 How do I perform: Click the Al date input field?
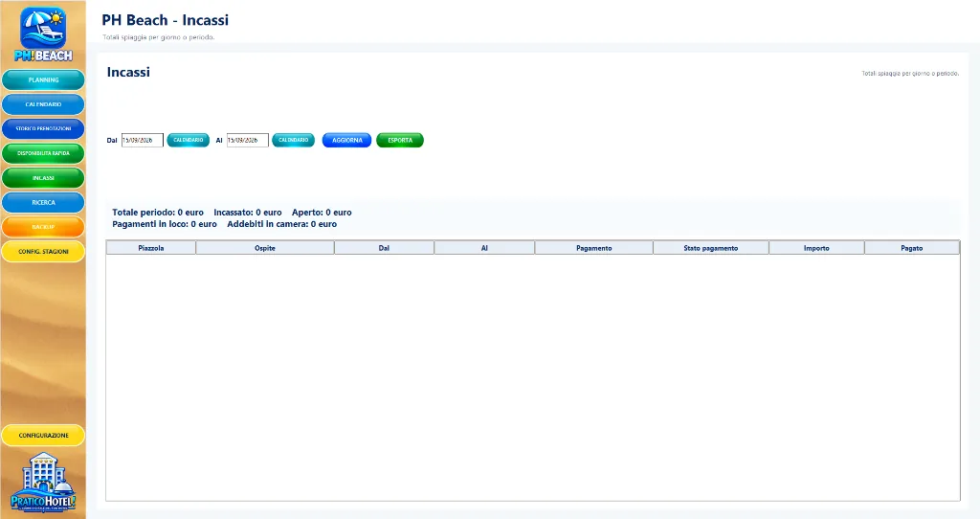[x=248, y=140]
